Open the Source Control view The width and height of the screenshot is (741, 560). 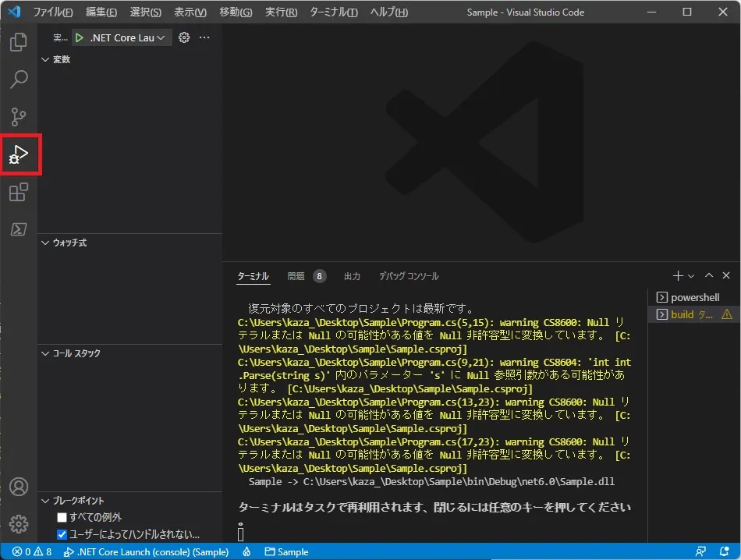pos(19,116)
